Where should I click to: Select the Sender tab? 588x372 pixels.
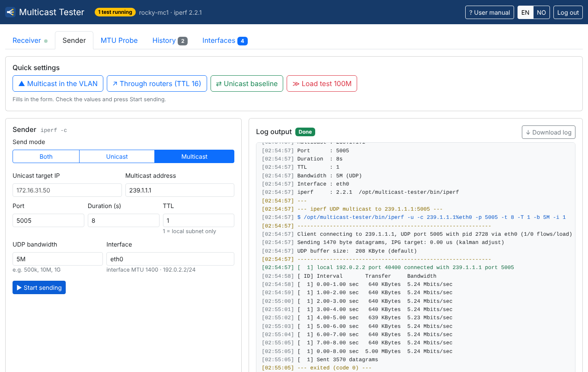tap(74, 40)
